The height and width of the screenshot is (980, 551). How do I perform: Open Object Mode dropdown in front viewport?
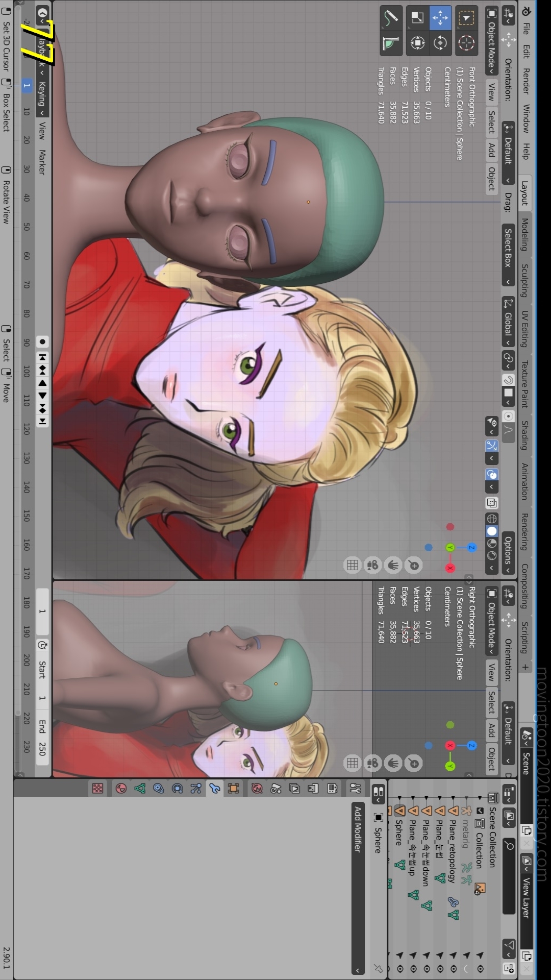492,41
